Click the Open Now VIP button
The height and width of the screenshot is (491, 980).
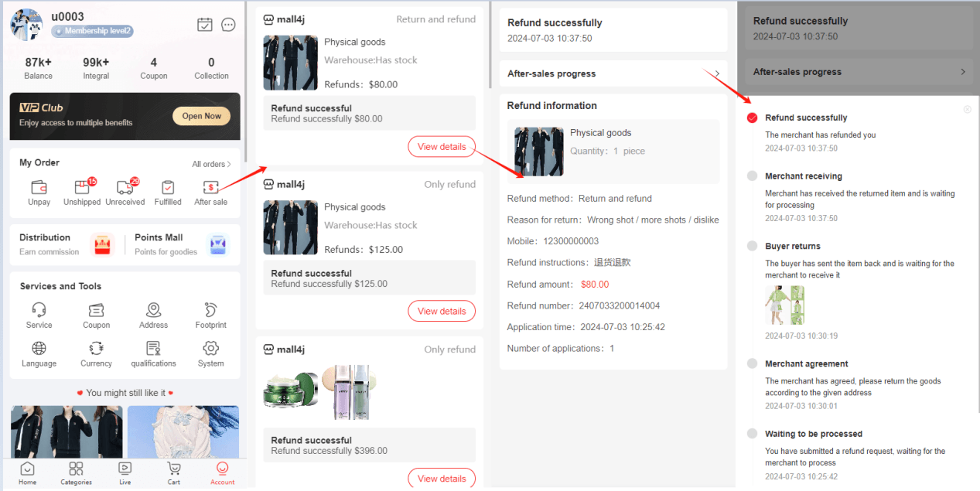click(x=202, y=116)
